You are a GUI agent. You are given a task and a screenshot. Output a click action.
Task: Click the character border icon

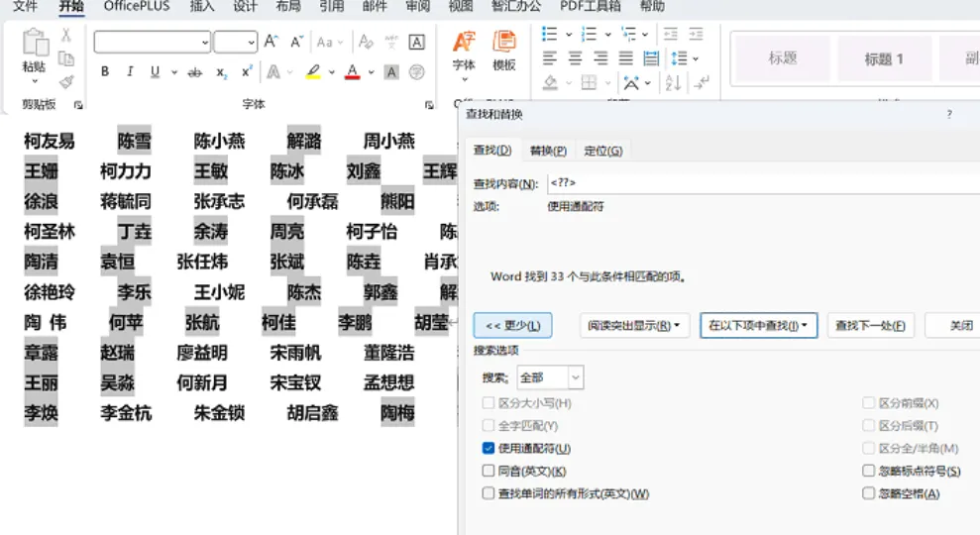point(416,42)
